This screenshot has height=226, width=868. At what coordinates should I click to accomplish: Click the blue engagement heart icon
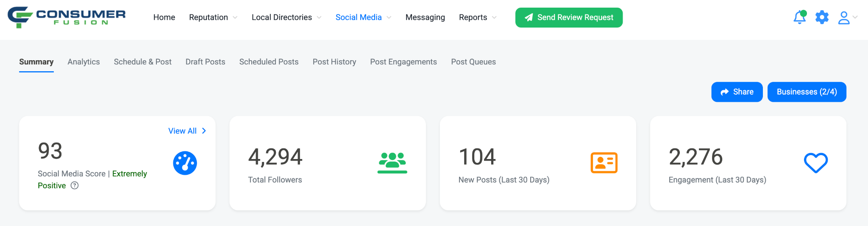[816, 163]
